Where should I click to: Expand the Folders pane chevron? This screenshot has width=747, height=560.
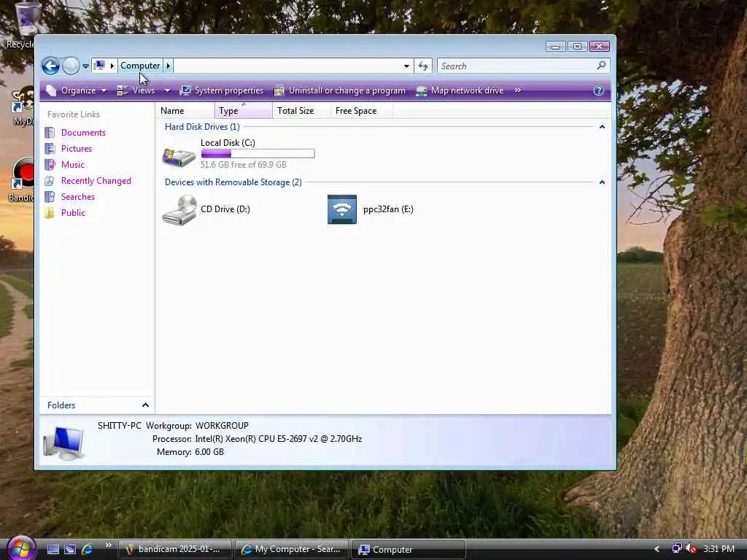145,405
